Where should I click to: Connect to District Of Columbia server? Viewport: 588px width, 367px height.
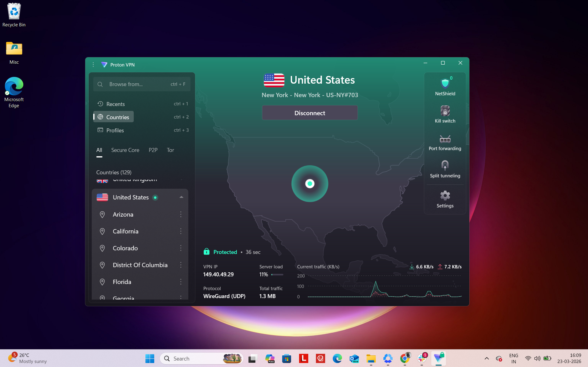click(140, 265)
